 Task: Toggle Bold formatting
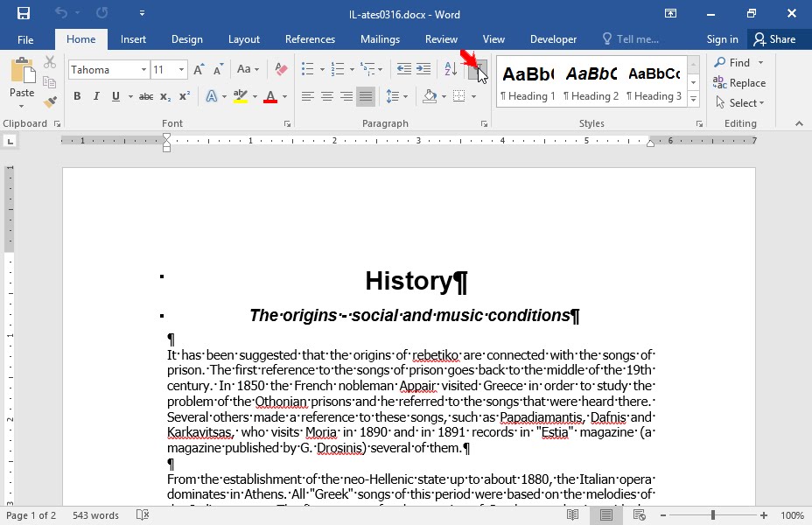point(77,96)
